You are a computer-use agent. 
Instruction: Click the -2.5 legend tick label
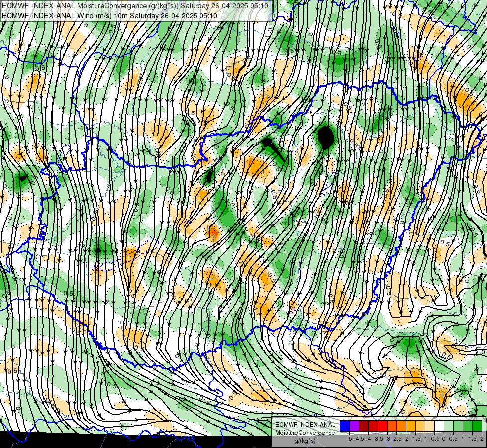[x=396, y=439]
